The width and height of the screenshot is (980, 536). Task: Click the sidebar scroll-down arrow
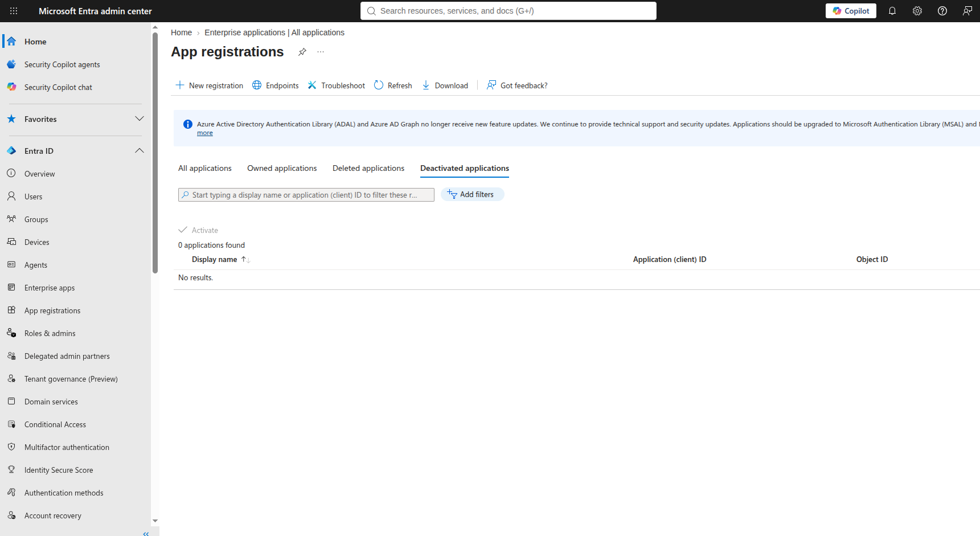point(155,521)
